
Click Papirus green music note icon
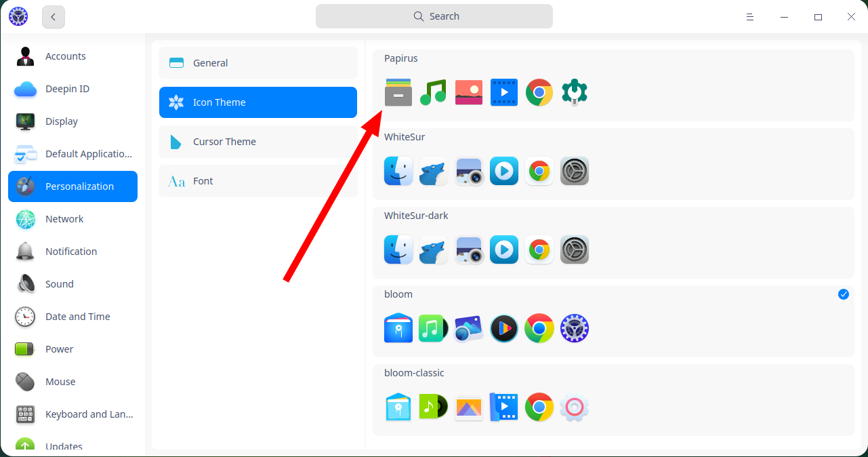coord(434,92)
